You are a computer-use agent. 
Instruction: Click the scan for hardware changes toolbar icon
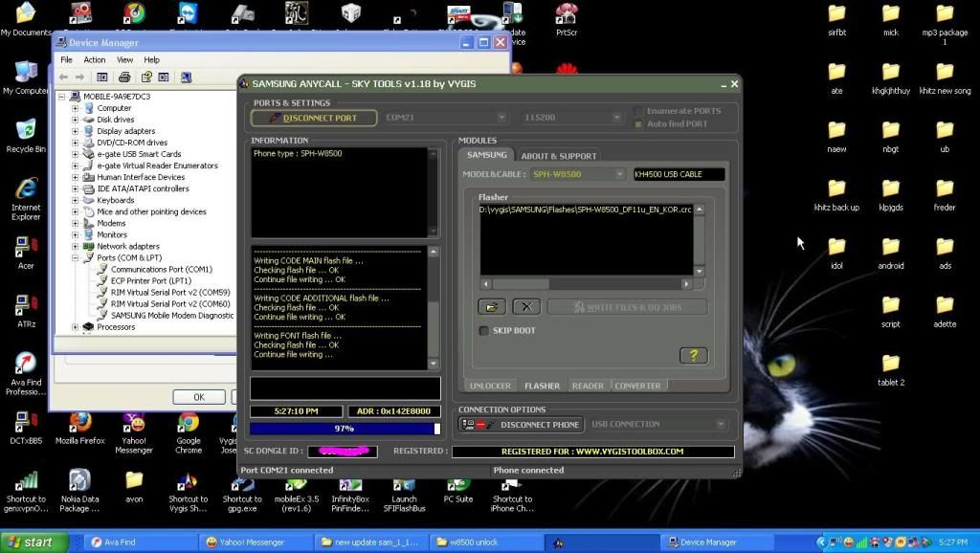point(186,77)
